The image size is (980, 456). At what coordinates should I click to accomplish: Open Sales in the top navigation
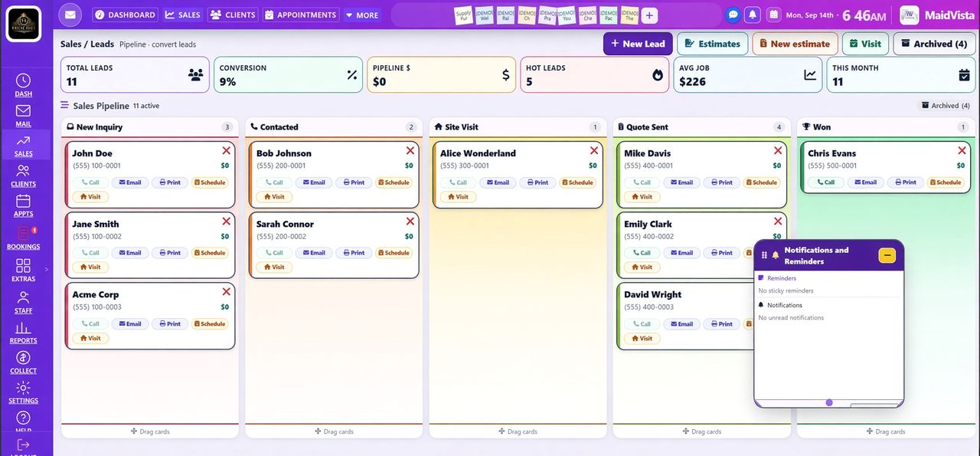tap(182, 15)
